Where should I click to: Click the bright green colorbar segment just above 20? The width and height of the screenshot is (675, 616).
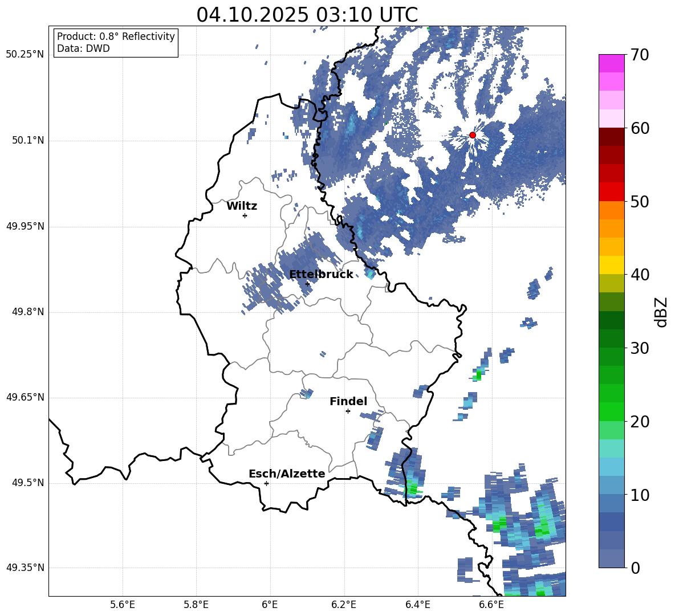tap(611, 411)
